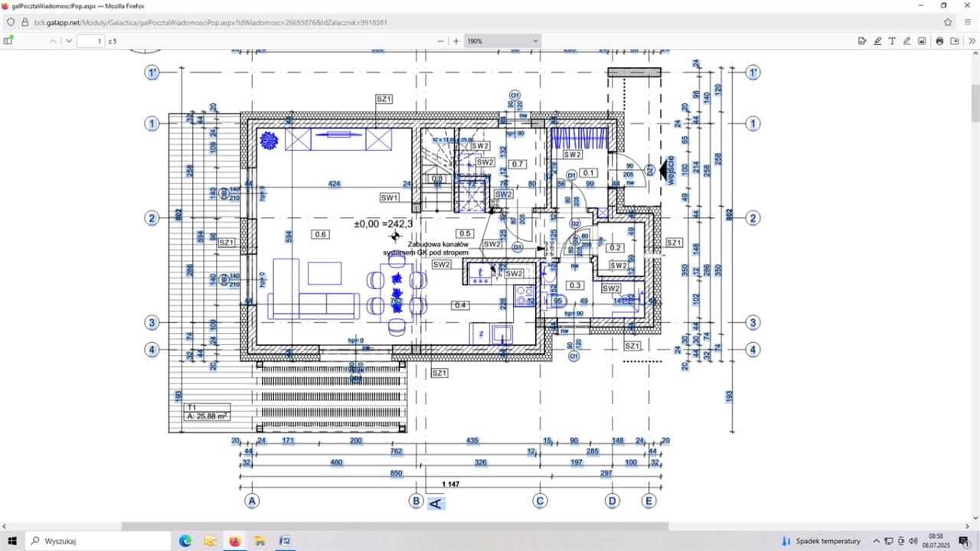
Task: Show hidden system tray icons
Action: coord(877,541)
